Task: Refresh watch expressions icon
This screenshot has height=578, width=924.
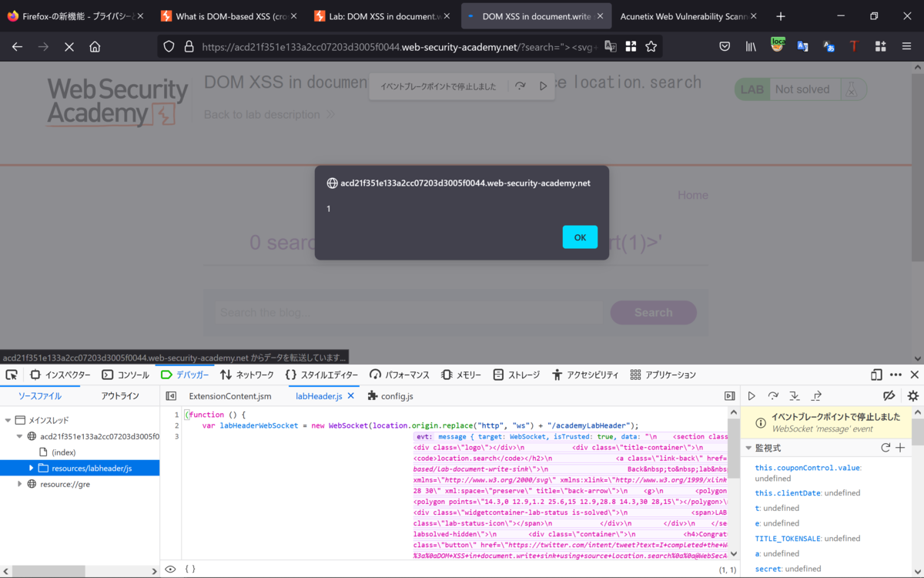Action: (885, 448)
